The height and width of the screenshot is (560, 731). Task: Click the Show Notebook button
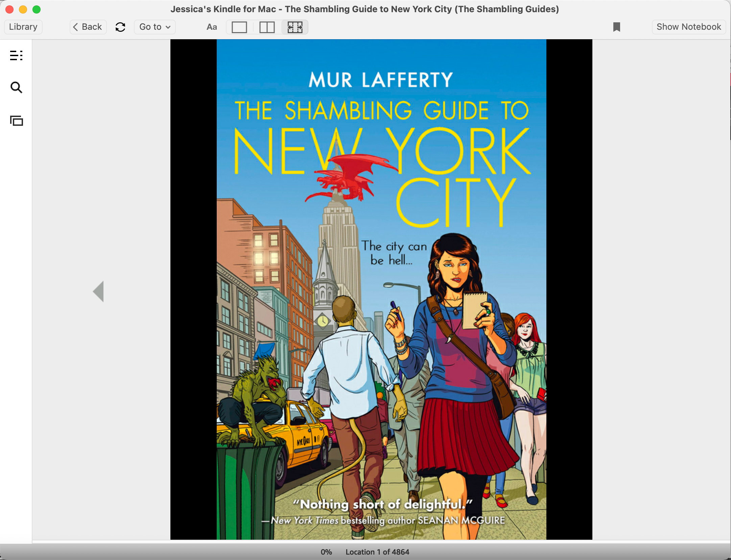point(688,26)
